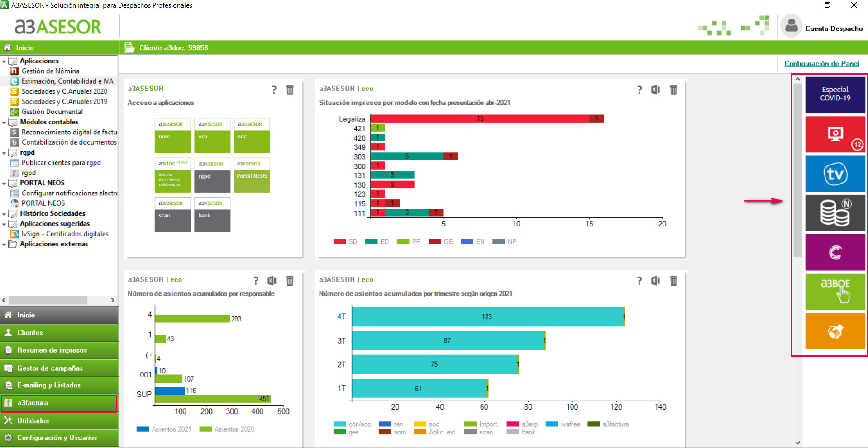Open the purple C tile
This screenshot has height=448, width=868.
tap(835, 252)
